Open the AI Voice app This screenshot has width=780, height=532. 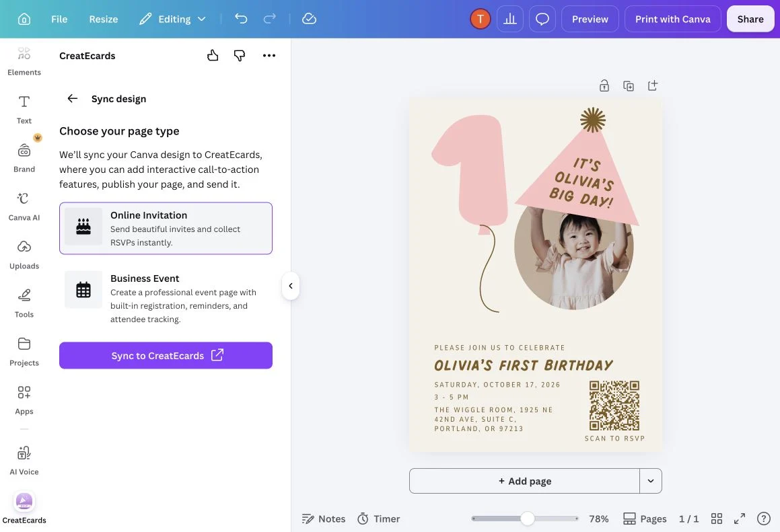24,460
